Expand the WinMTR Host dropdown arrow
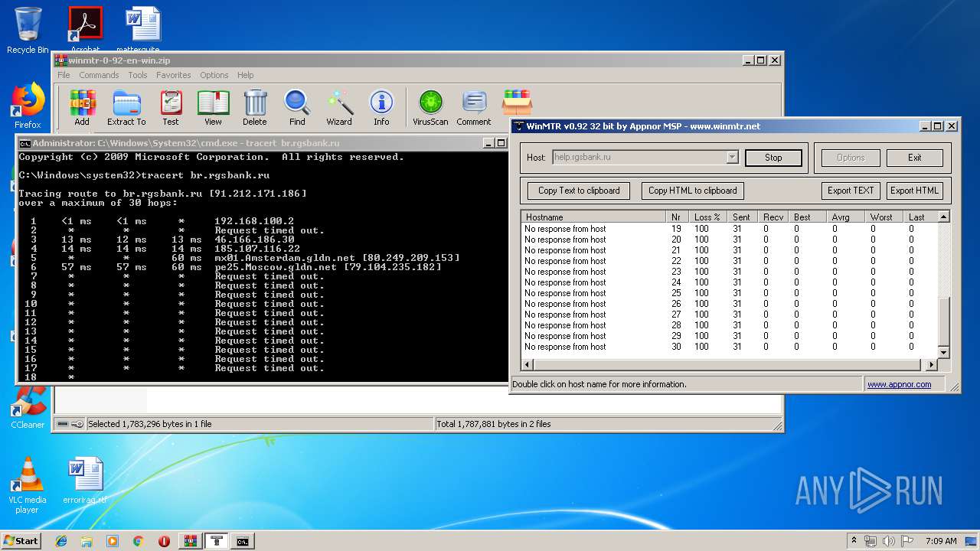980x551 pixels. tap(732, 158)
